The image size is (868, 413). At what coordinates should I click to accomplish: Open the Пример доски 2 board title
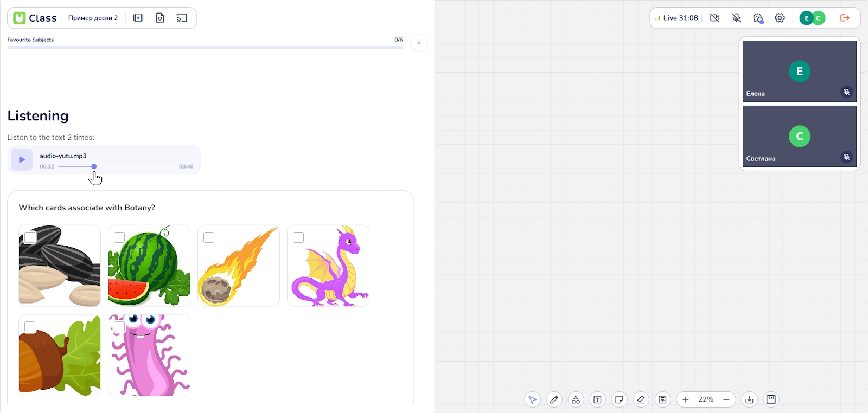click(x=93, y=18)
